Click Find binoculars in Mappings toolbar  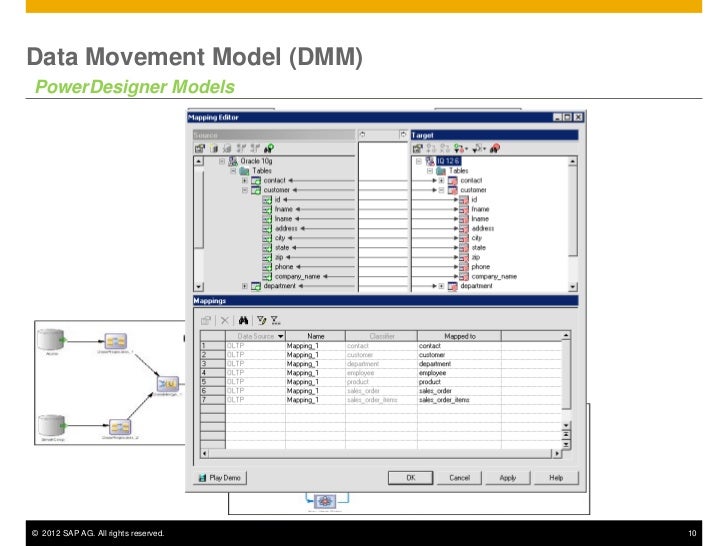(x=243, y=320)
